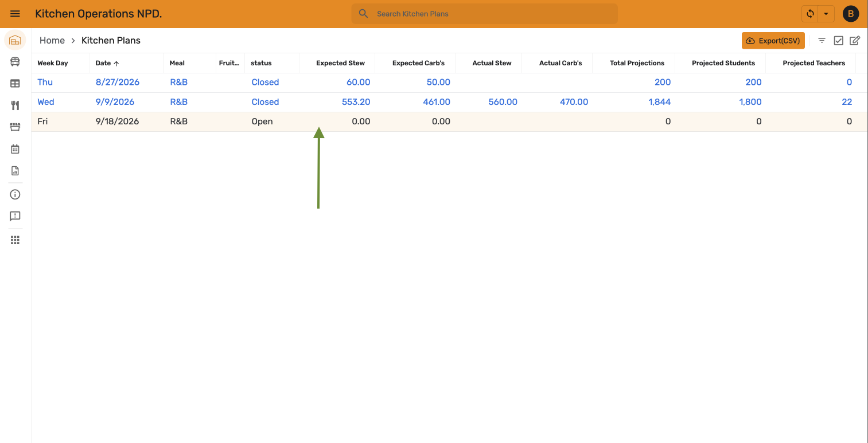Sort by the Meal column header
868x443 pixels.
click(x=177, y=63)
